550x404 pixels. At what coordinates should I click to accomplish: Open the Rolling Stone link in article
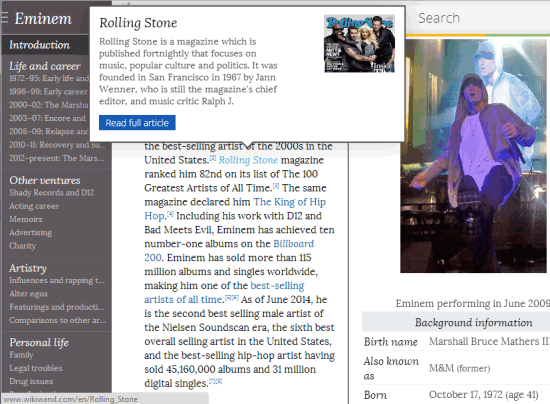[x=248, y=160]
